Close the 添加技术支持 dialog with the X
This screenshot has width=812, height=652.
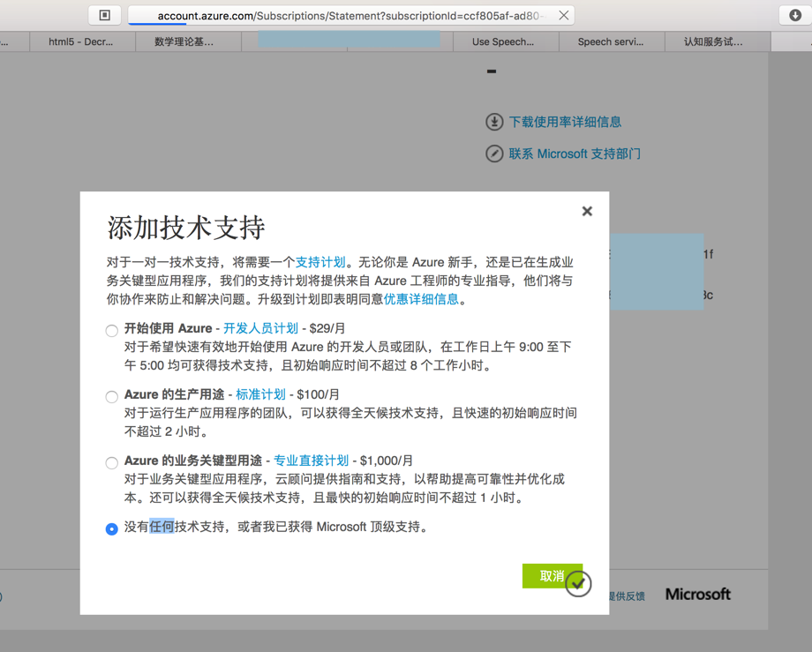pyautogui.click(x=587, y=211)
